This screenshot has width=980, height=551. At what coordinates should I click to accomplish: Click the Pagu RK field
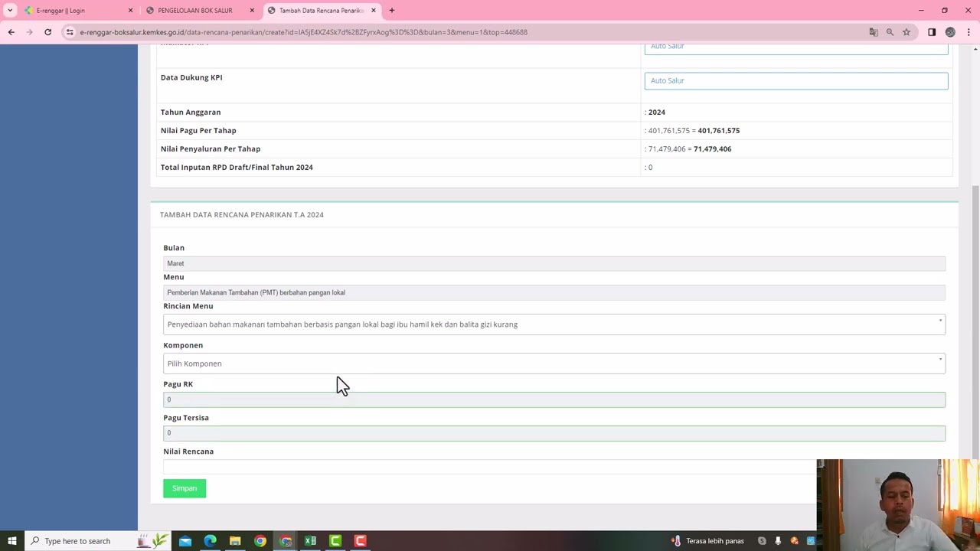point(554,399)
